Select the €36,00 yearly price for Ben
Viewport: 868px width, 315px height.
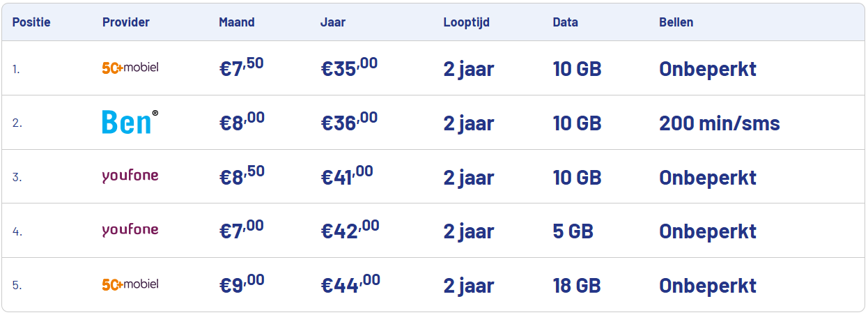349,122
